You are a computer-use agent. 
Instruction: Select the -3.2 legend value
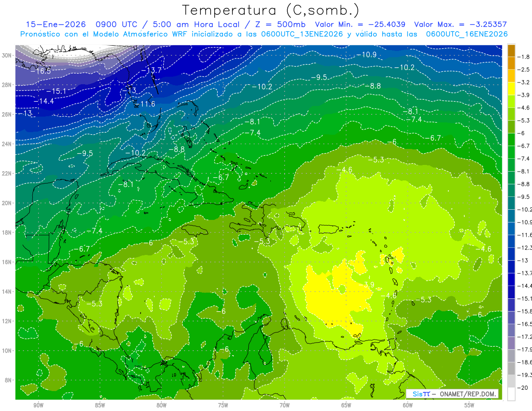[524, 82]
